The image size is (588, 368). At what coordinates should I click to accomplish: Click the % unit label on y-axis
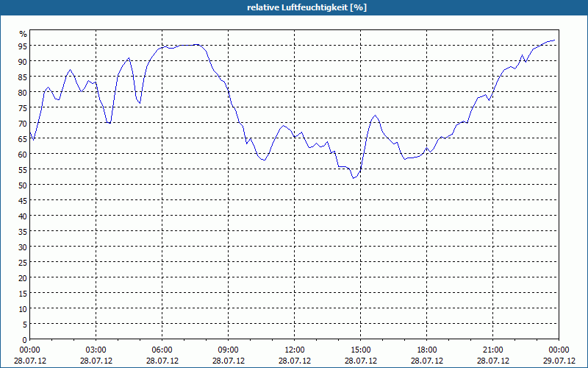24,34
